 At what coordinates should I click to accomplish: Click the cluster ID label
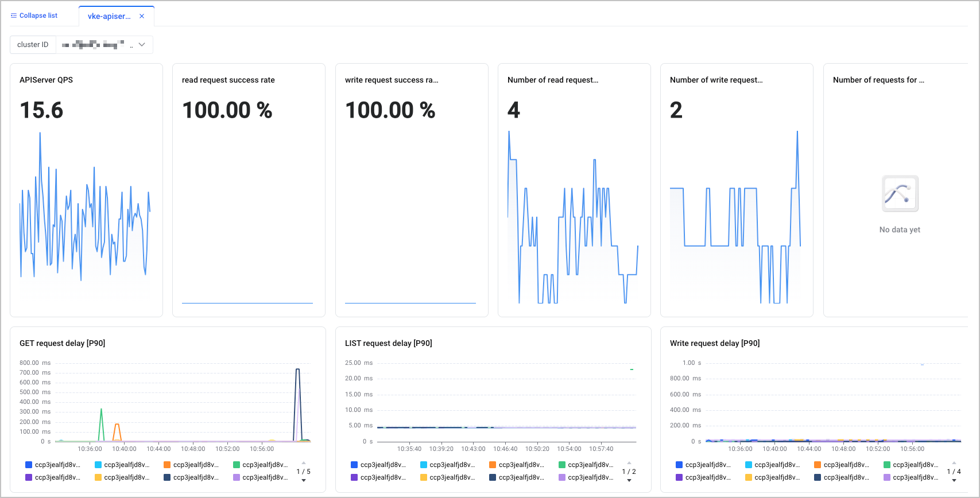pyautogui.click(x=33, y=44)
